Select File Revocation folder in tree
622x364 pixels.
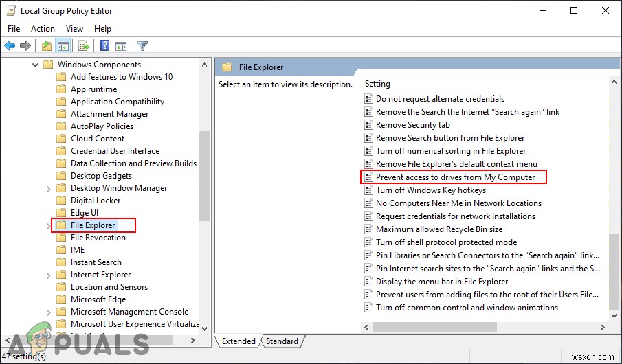[98, 238]
